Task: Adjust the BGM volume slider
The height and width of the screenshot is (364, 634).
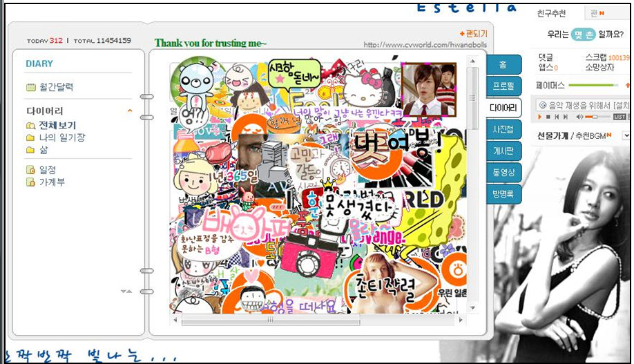Action: [x=597, y=117]
